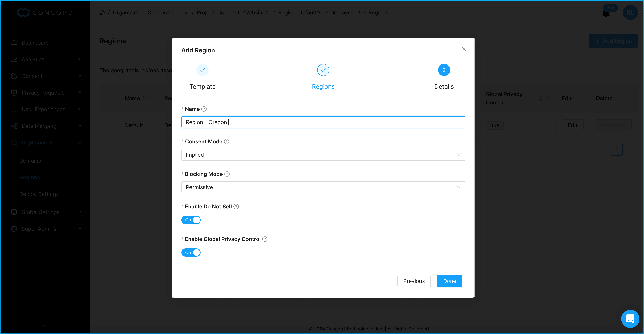The height and width of the screenshot is (334, 644).
Task: Click the Consent Mode help icon
Action: tap(227, 141)
